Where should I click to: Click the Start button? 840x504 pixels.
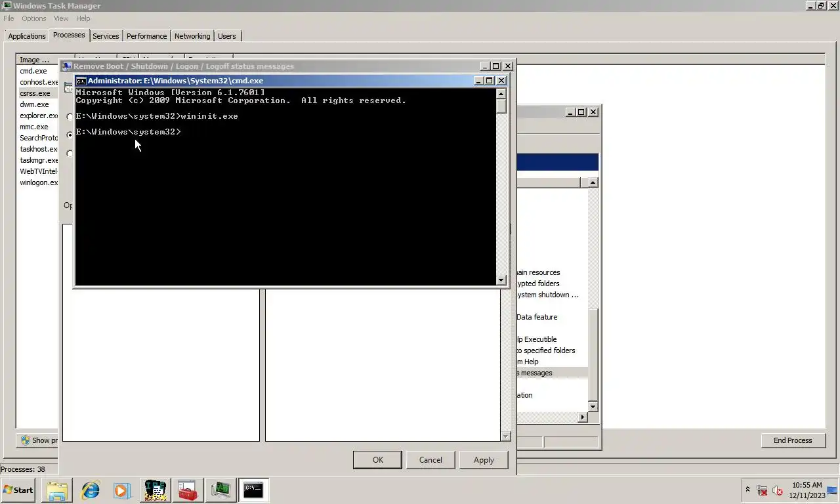pos(18,490)
